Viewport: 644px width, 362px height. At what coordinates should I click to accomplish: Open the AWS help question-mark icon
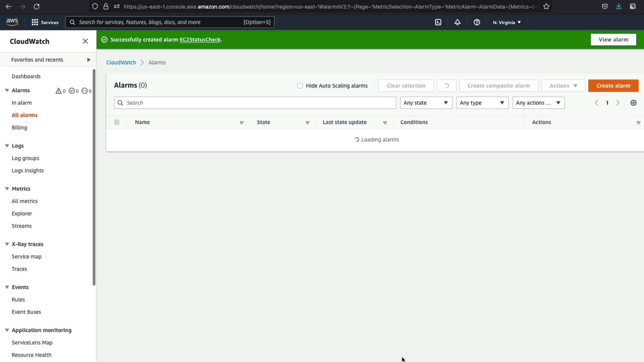pyautogui.click(x=477, y=22)
